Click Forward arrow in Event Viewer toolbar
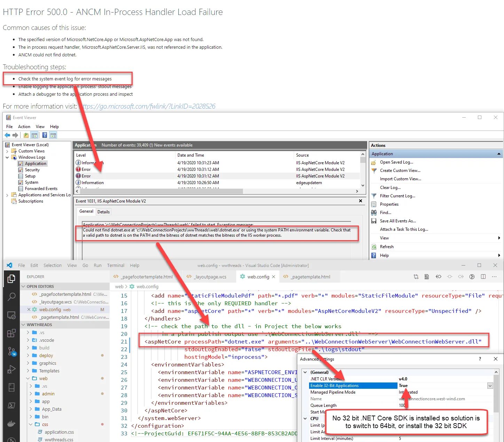Image resolution: width=504 pixels, height=442 pixels. pos(15,135)
